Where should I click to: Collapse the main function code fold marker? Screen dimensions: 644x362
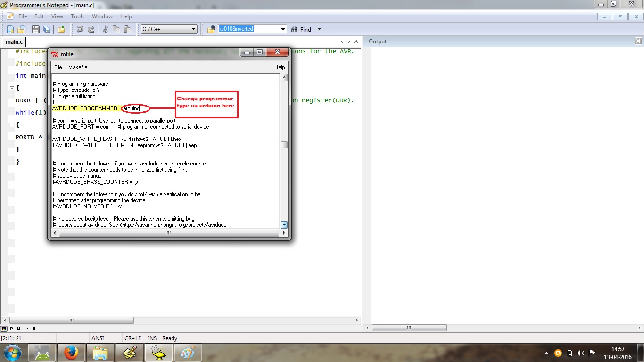[12, 88]
